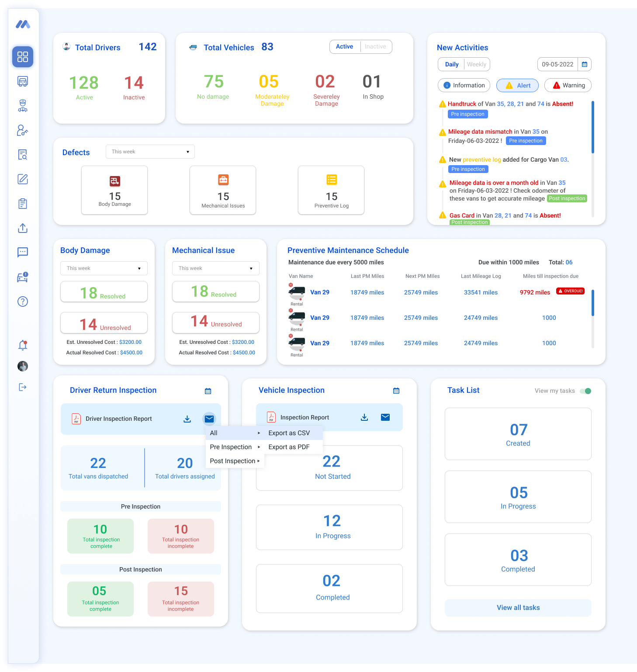Viewport: 637px width, 672px height.
Task: Select Export as CSV menu option
Action: click(x=289, y=433)
